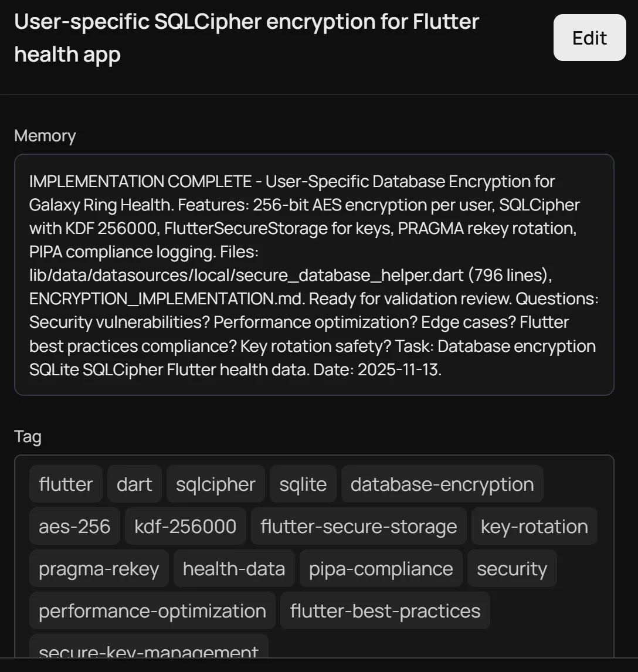The width and height of the screenshot is (638, 672).
Task: Select the flutter-secure-storage tag
Action: tap(359, 526)
